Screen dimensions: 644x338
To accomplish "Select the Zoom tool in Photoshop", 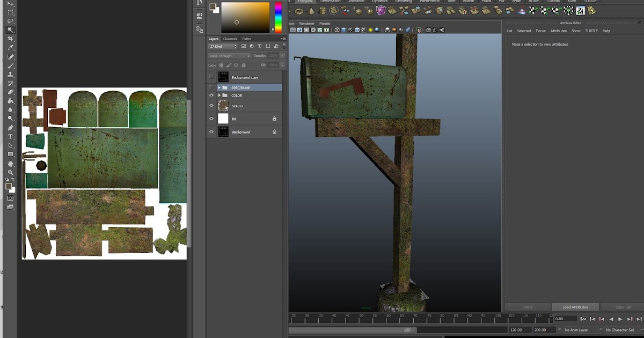I will [x=10, y=172].
